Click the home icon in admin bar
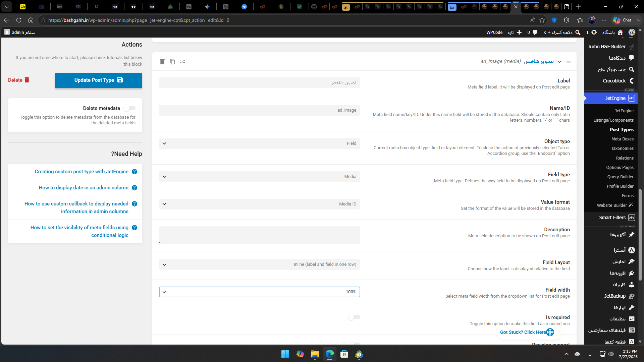The height and width of the screenshot is (362, 644). 620,33
